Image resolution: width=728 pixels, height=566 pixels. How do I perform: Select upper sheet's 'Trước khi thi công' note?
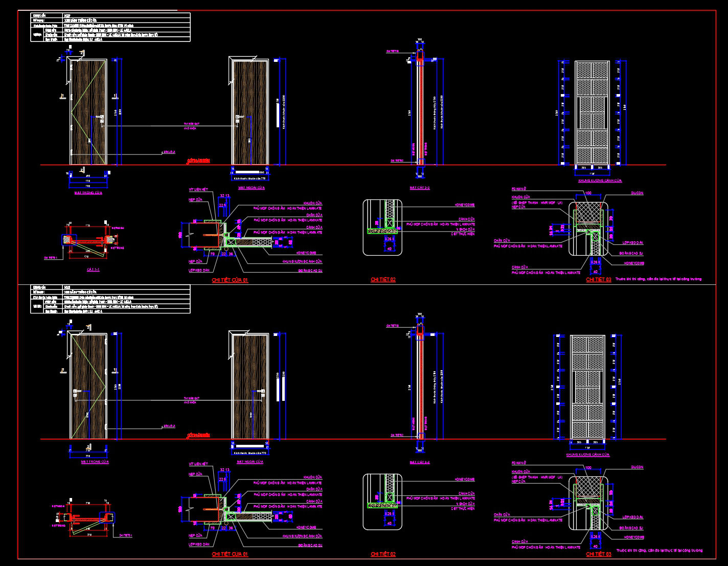pos(658,279)
